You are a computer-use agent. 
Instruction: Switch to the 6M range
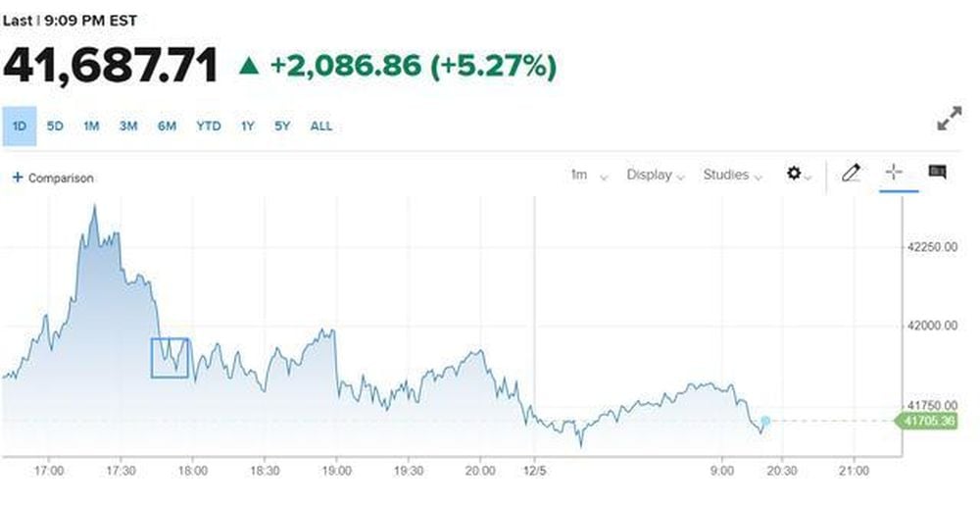(167, 126)
